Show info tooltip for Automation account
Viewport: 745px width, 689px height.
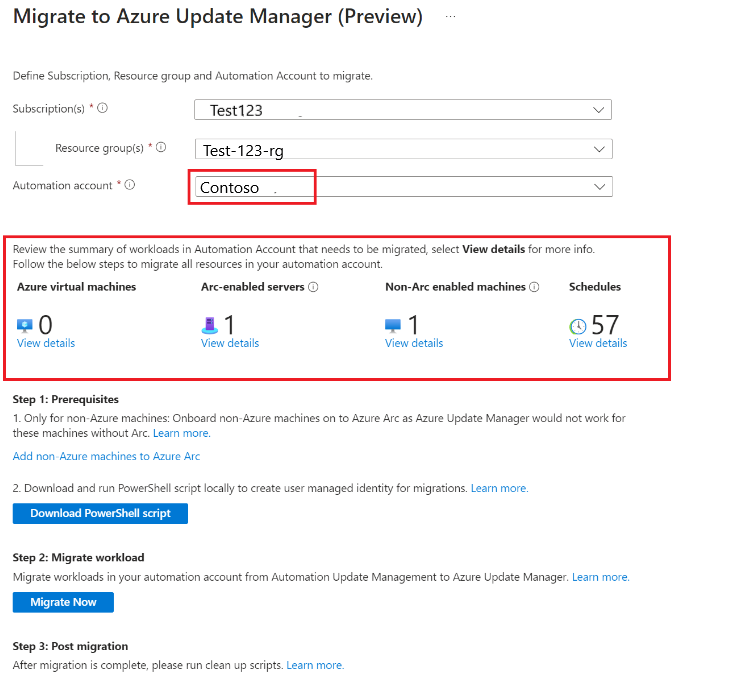point(130,185)
